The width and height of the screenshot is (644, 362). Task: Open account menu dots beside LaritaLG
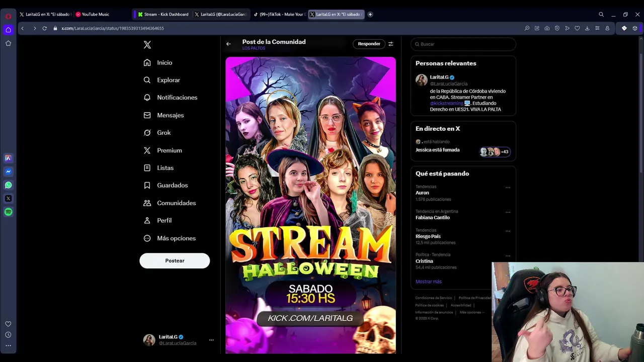[x=211, y=340]
